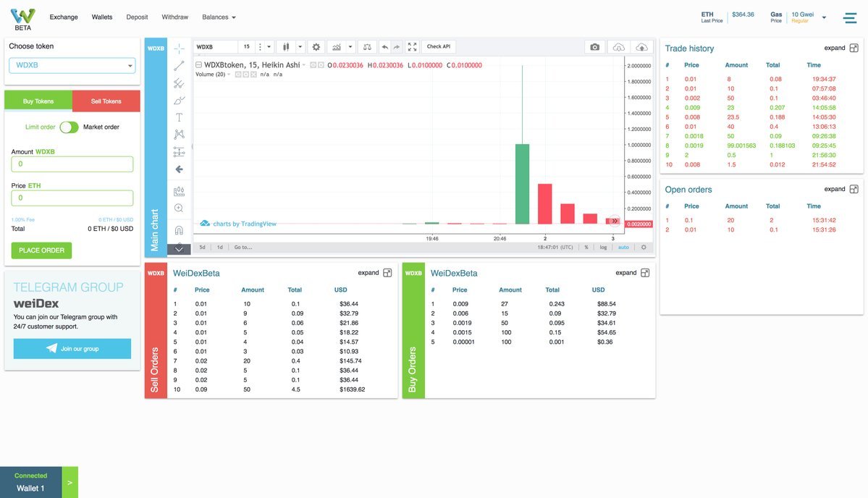Click the WDXB symbol search field
Screen dimensions: 868x498
216,47
